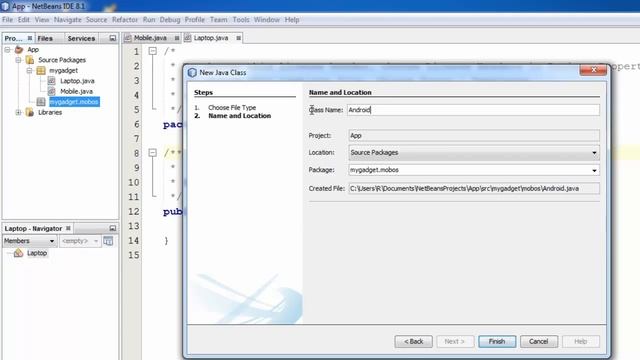Open the View menu
Viewport: 640px width, 360px height.
(42, 20)
